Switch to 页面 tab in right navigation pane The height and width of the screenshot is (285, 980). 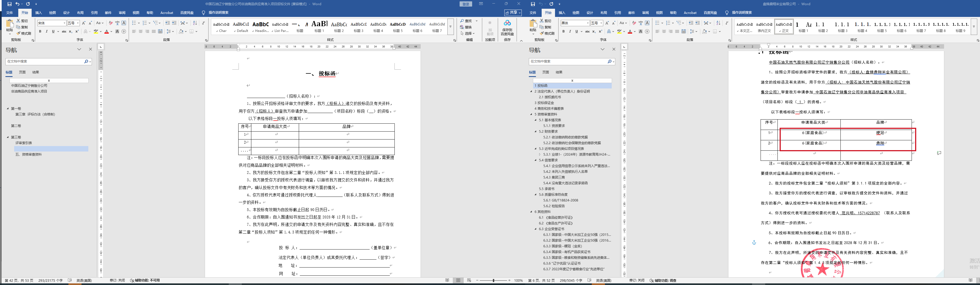pos(545,72)
